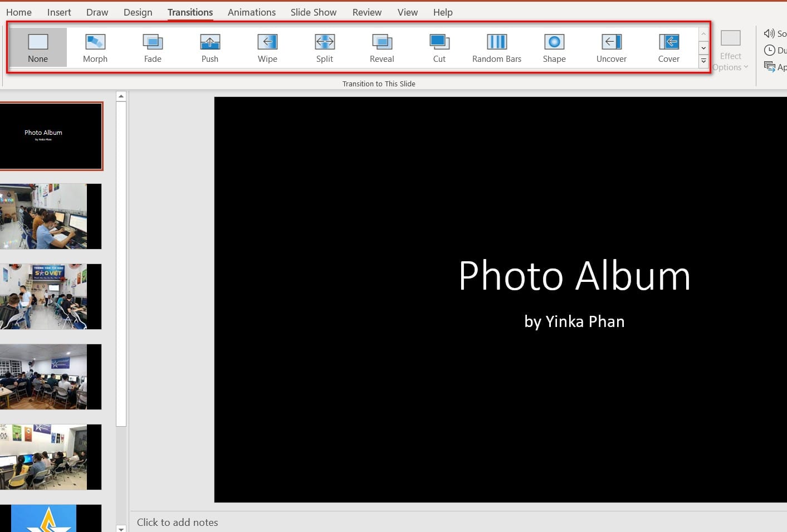787x532 pixels.
Task: Apply the Random Bars transition
Action: tap(497, 48)
